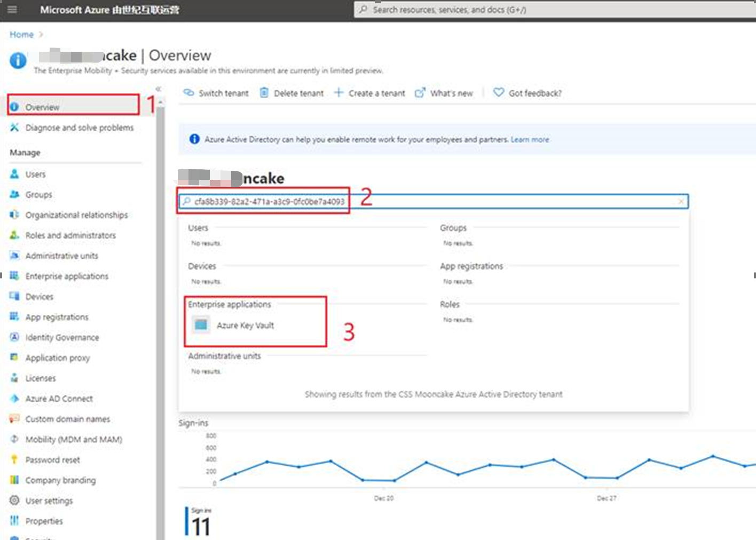
Task: Open Enterprise applications in sidebar
Action: pos(67,276)
